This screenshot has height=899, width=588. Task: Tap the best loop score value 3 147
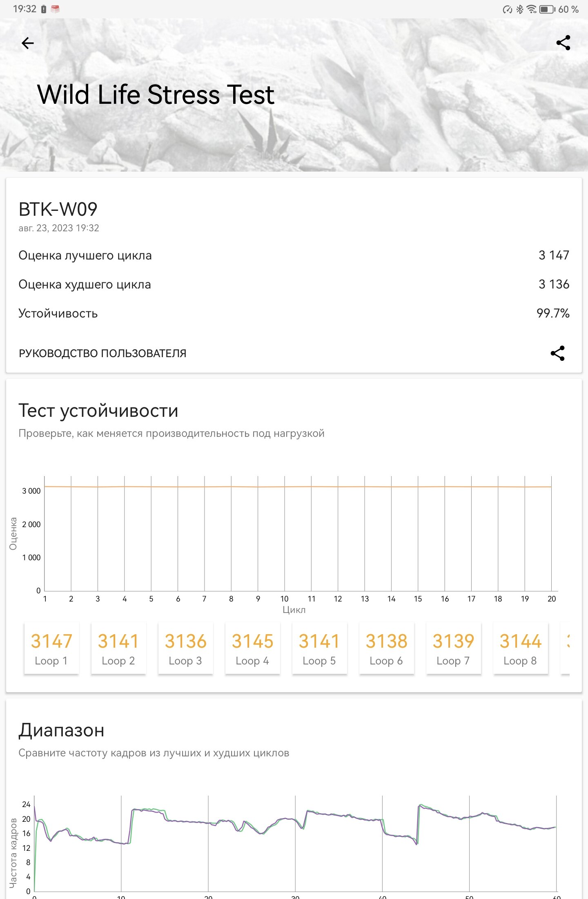[x=554, y=255]
